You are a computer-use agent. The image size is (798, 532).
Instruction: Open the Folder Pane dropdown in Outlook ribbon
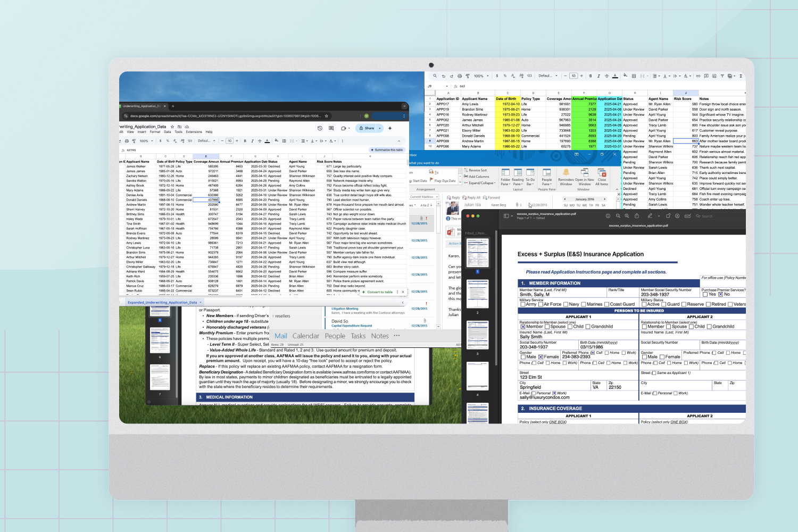pos(505,177)
